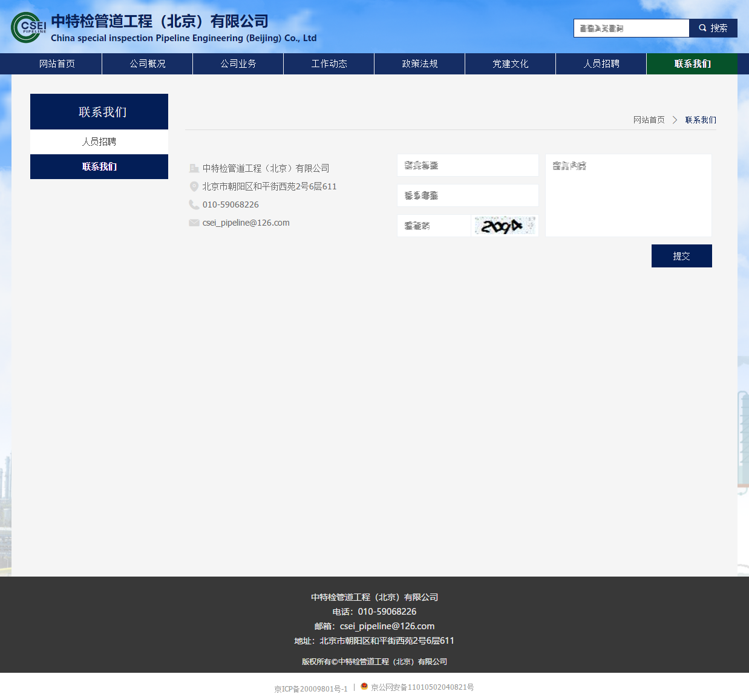The image size is (749, 700).
Task: Click the company building icon
Action: pos(194,168)
